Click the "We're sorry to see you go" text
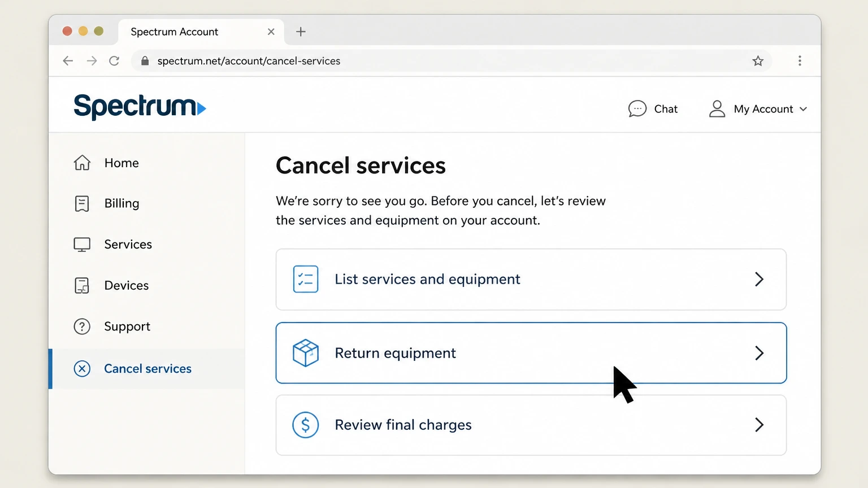 coord(351,201)
